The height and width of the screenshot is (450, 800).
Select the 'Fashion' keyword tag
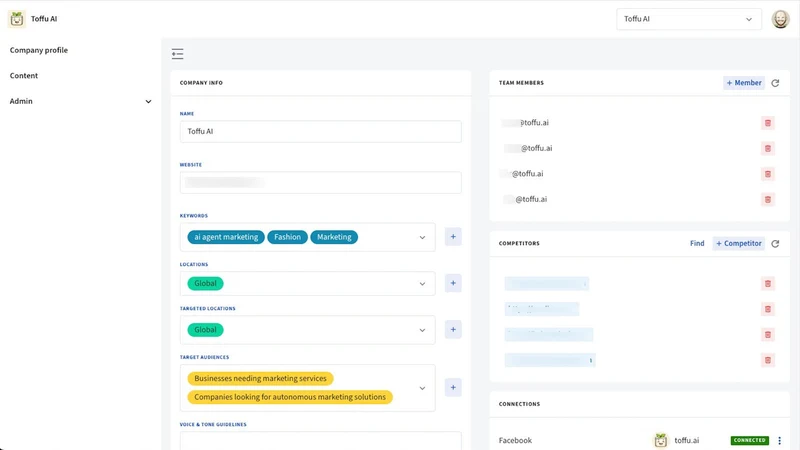click(x=287, y=237)
